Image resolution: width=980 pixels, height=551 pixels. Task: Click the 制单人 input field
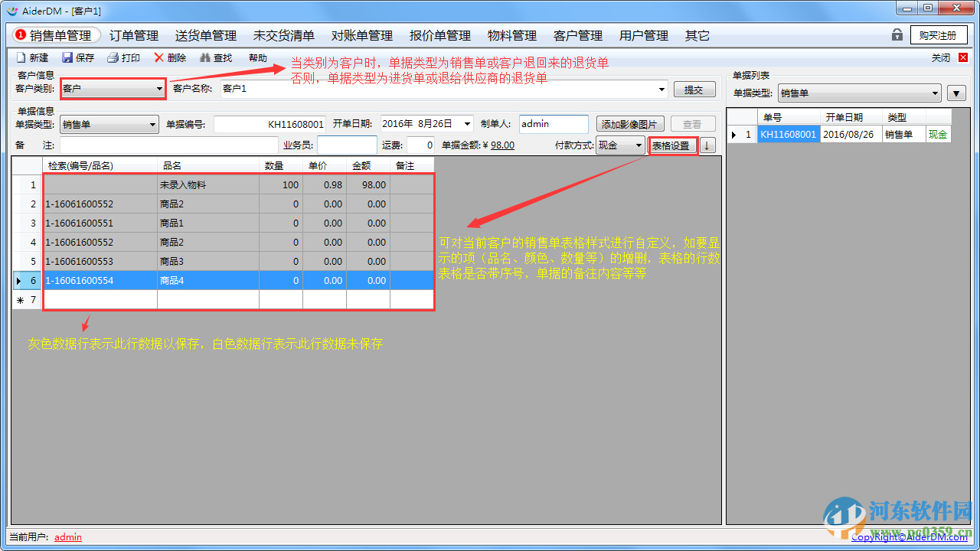[554, 124]
